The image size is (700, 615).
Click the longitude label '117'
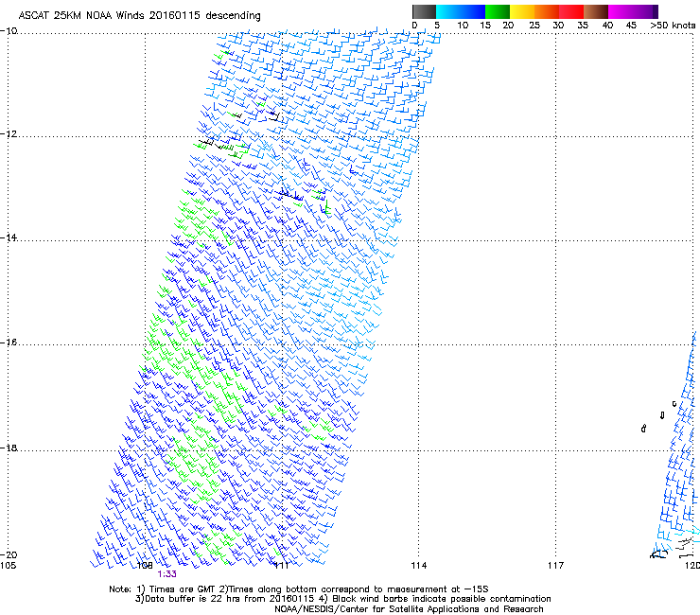tap(555, 566)
